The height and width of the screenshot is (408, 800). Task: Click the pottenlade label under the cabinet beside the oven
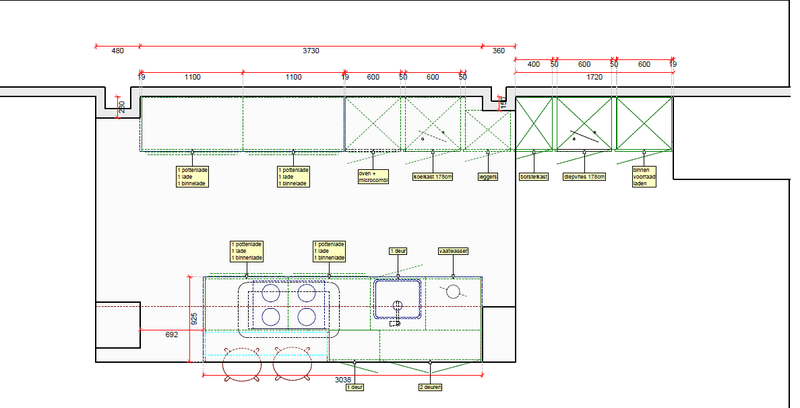[x=293, y=176]
